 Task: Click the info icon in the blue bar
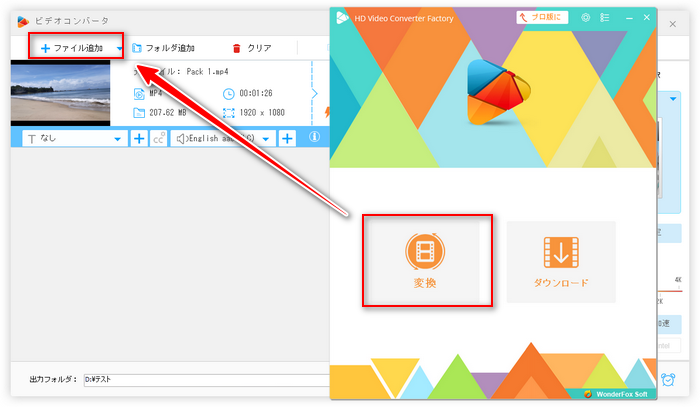tap(314, 137)
